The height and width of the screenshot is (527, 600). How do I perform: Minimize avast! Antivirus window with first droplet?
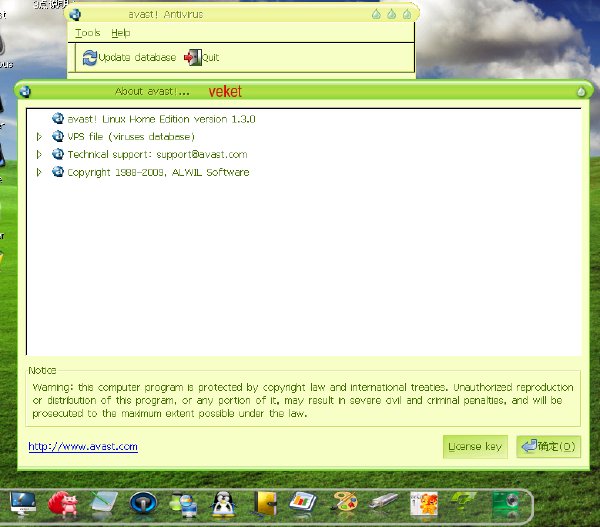377,15
